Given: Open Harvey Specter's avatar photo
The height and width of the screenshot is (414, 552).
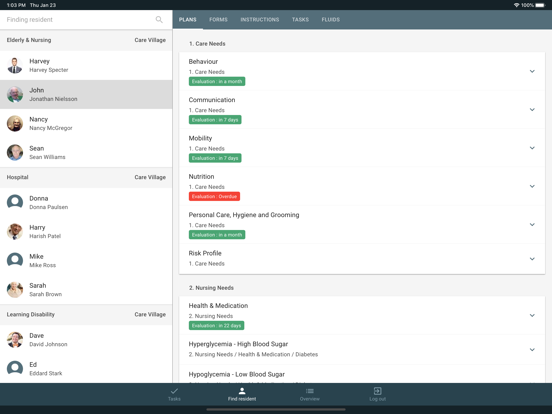Looking at the screenshot, I should (x=15, y=65).
